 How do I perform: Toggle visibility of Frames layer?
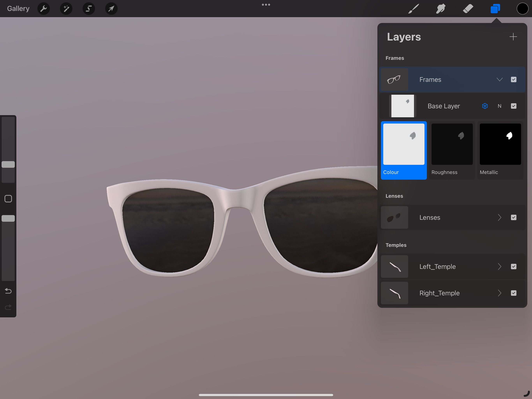click(x=514, y=80)
